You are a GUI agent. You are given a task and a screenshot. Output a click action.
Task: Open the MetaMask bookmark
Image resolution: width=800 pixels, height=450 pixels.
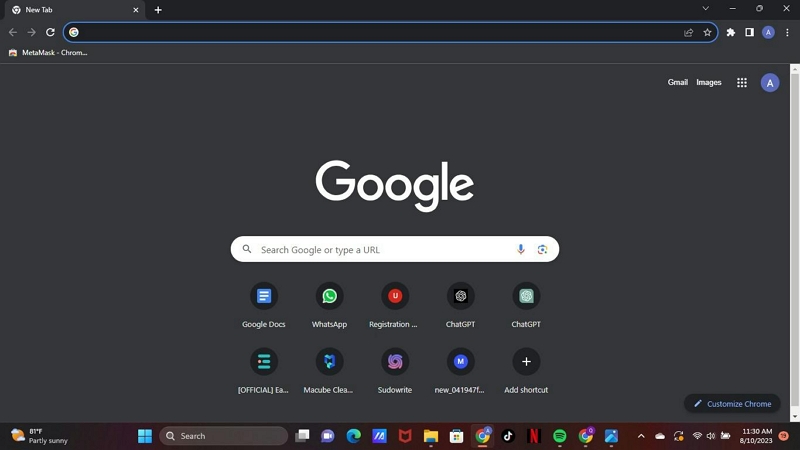(x=48, y=53)
